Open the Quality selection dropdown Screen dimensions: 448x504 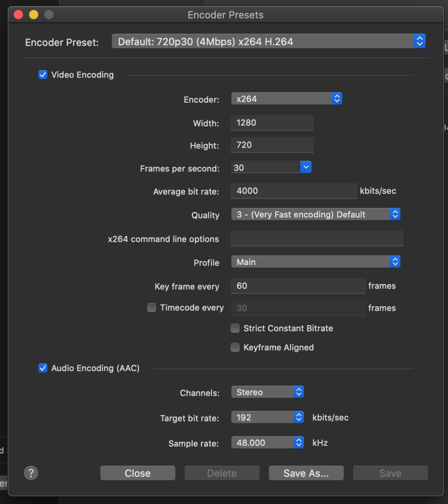click(x=316, y=214)
